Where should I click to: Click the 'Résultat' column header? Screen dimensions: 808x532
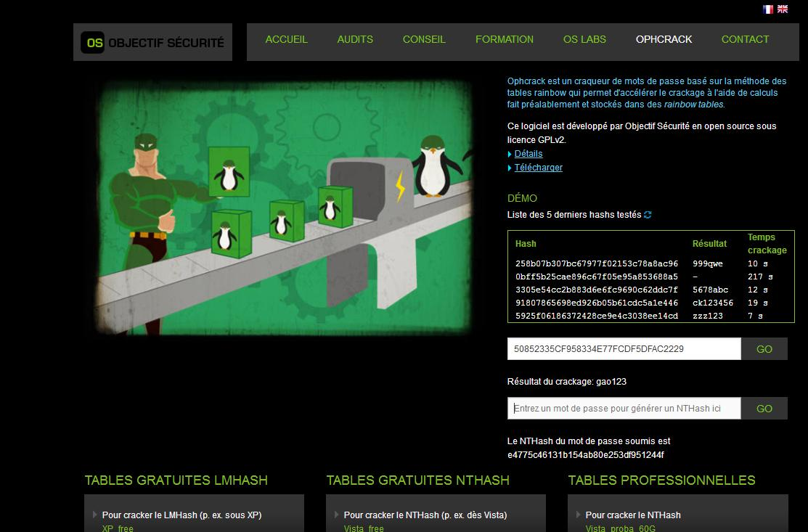(x=709, y=244)
